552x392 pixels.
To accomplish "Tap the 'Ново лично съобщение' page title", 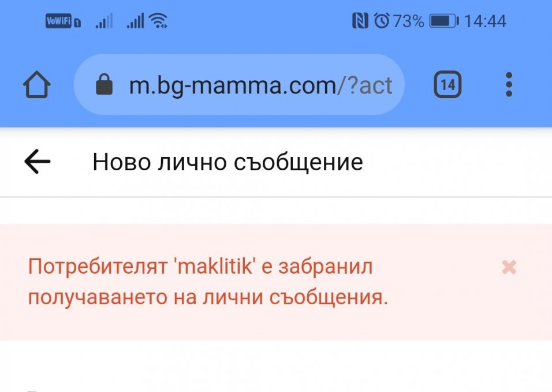I will click(227, 162).
